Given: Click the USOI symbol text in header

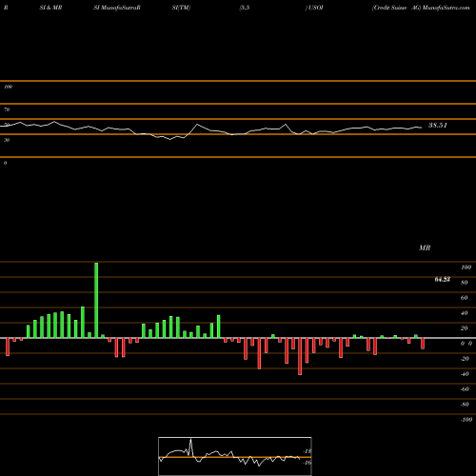Looking at the screenshot, I should [x=316, y=8].
